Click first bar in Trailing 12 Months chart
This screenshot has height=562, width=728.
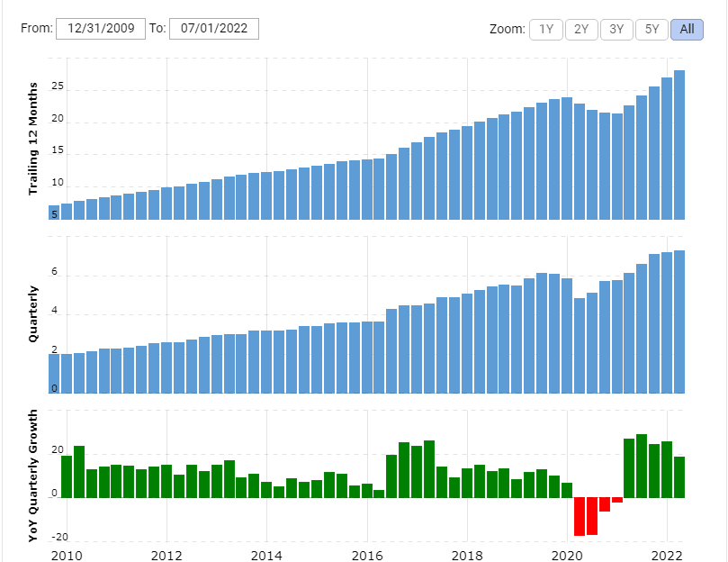coord(67,212)
